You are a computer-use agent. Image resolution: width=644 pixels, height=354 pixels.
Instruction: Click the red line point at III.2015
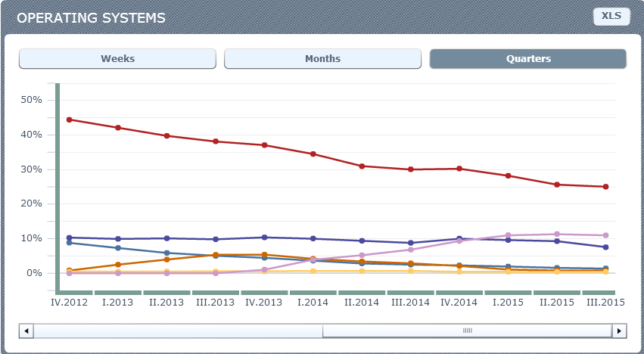click(x=605, y=187)
